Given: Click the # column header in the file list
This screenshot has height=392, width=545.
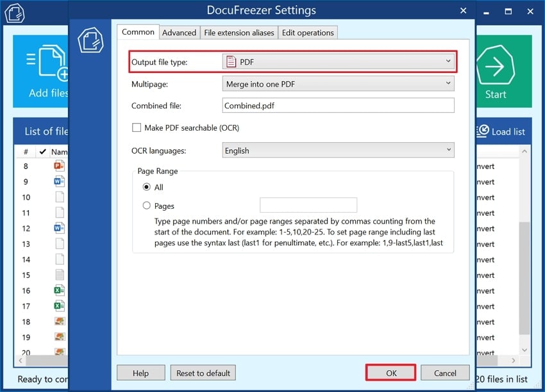Looking at the screenshot, I should point(26,152).
